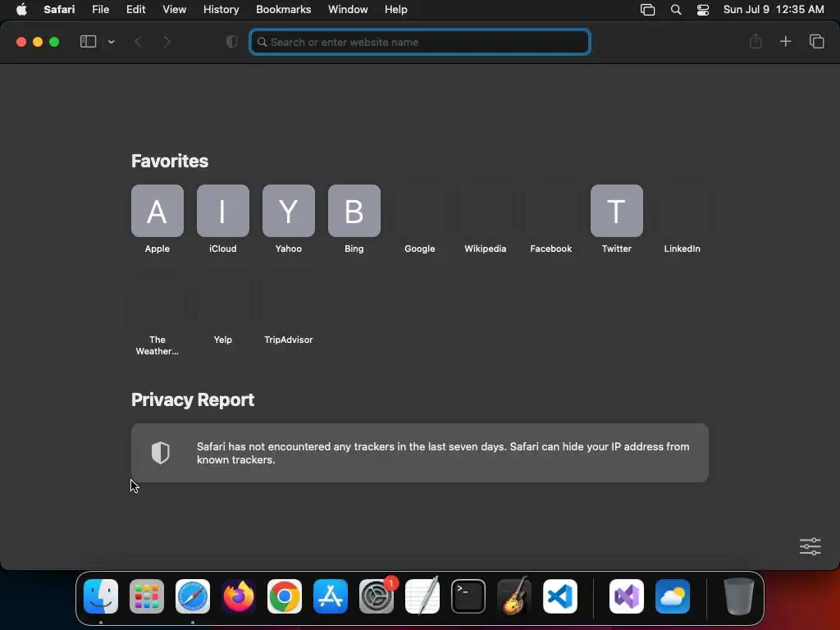Open the Apple favorite tile
Viewport: 840px width, 630px height.
pyautogui.click(x=157, y=211)
